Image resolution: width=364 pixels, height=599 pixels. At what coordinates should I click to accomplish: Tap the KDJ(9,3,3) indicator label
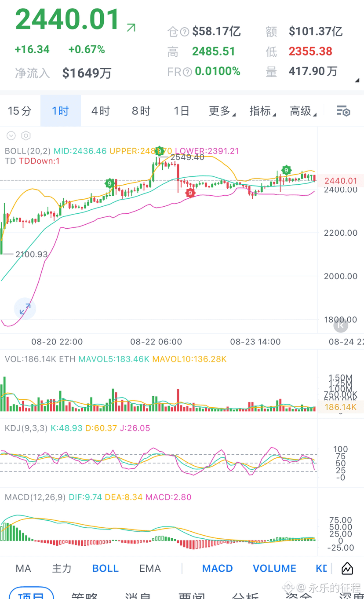(26, 428)
